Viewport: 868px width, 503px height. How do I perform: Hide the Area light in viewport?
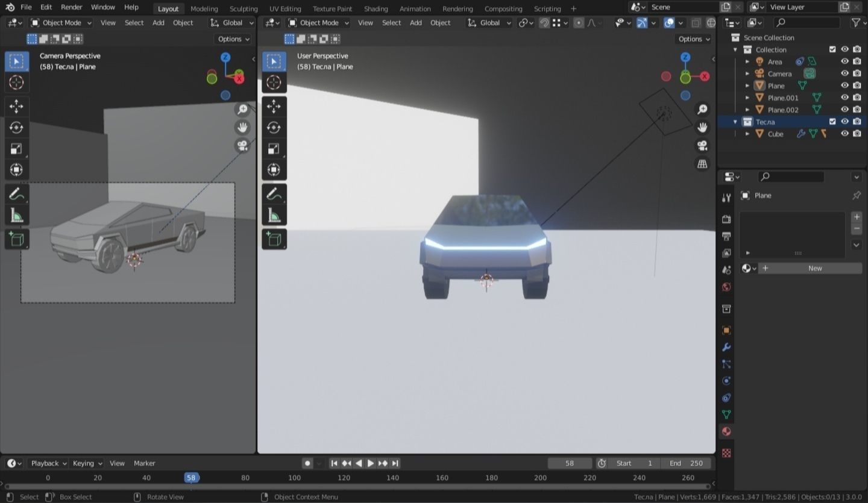pos(844,61)
